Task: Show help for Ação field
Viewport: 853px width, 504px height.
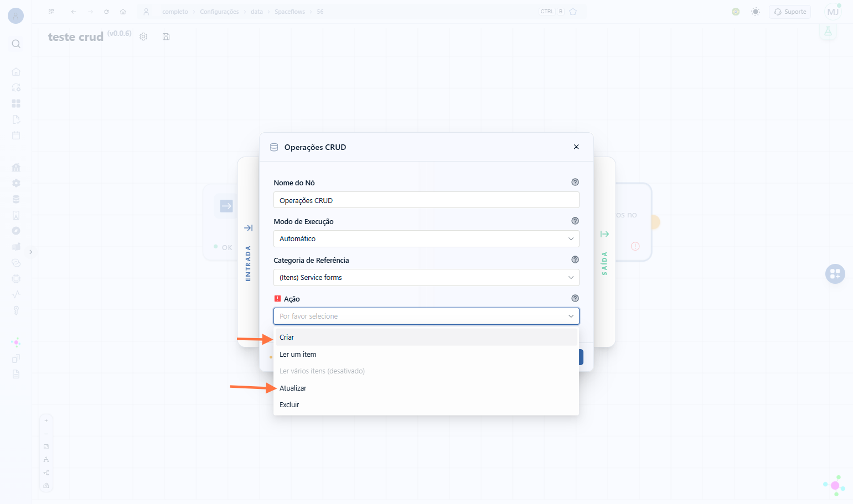Action: (x=575, y=298)
